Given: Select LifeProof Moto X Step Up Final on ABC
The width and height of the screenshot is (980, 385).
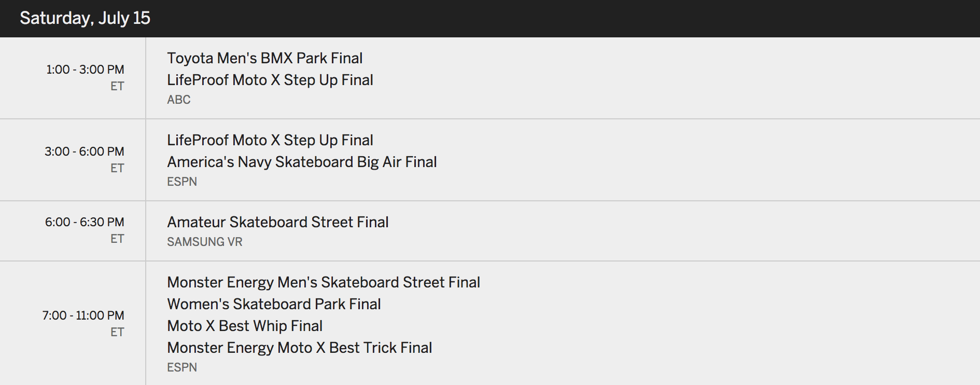Looking at the screenshot, I should pyautogui.click(x=270, y=80).
